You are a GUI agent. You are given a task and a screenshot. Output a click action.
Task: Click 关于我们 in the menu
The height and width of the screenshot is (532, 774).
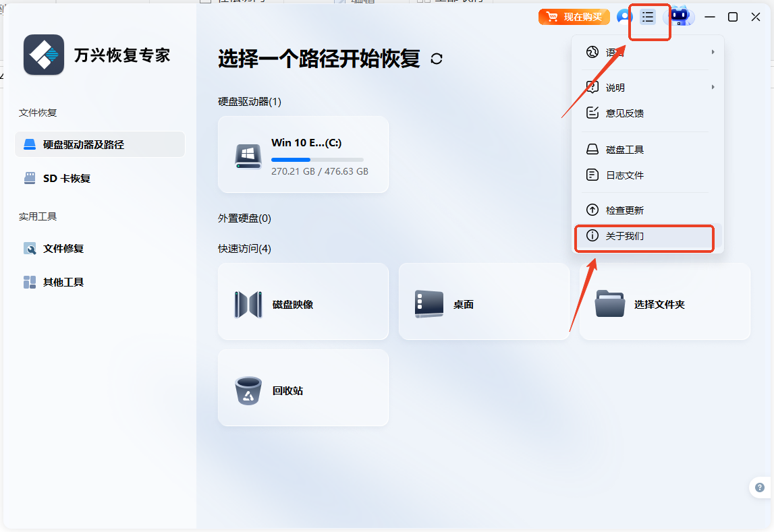coord(647,236)
